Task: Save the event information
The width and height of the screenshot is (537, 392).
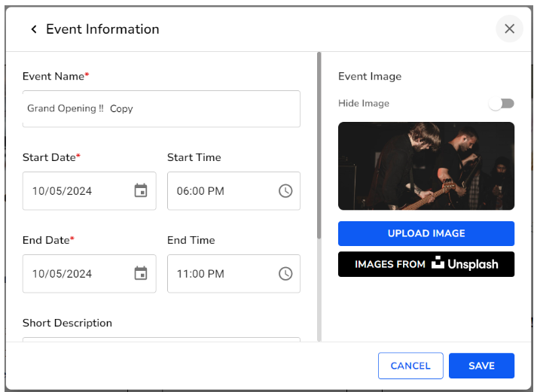Action: [481, 366]
